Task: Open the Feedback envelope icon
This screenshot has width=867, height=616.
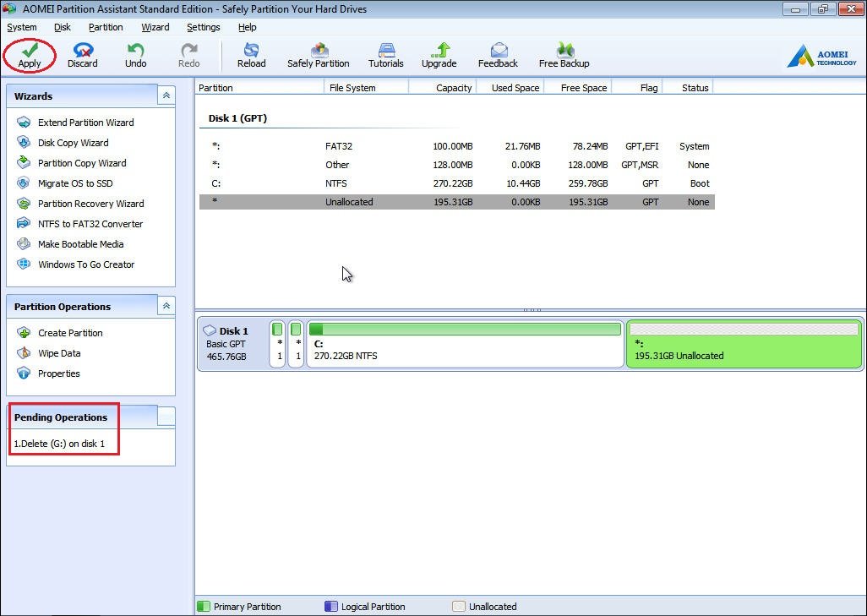Action: (498, 50)
